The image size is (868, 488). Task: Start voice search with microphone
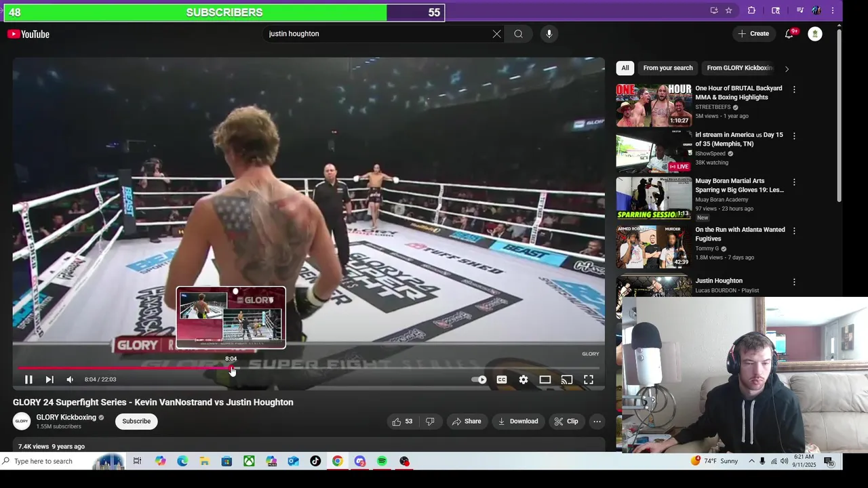549,34
